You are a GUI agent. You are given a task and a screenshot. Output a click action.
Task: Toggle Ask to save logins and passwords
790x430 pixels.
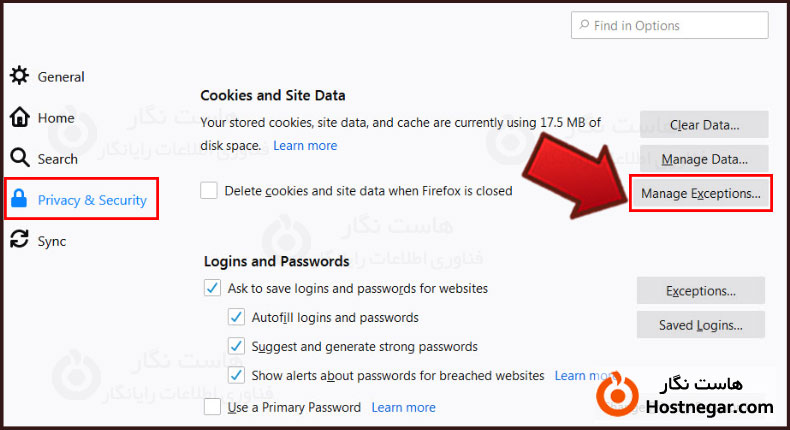(x=212, y=288)
